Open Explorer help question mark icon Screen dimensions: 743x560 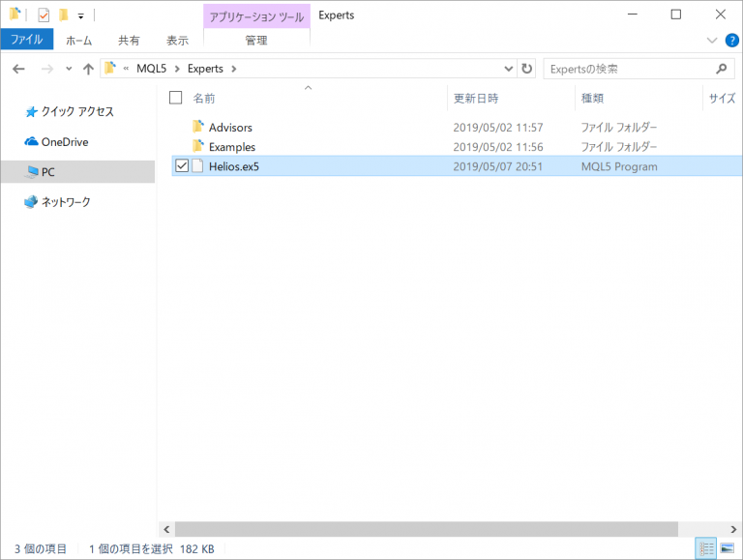pos(731,41)
